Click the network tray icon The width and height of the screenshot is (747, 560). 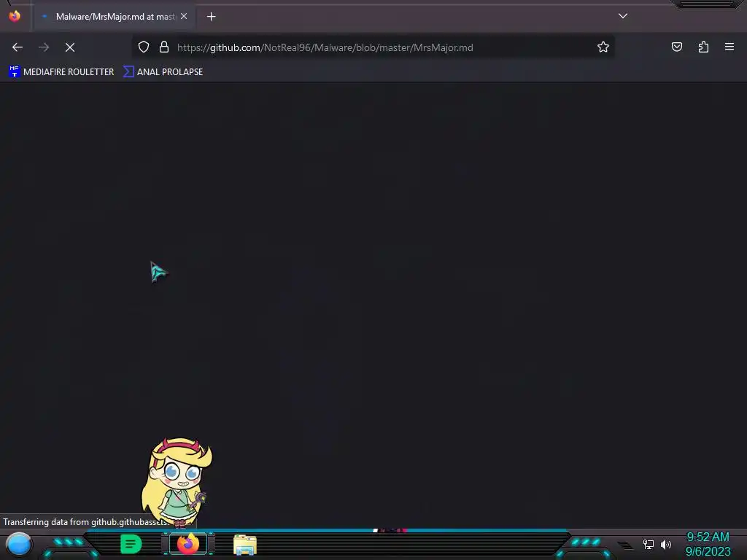coord(649,544)
